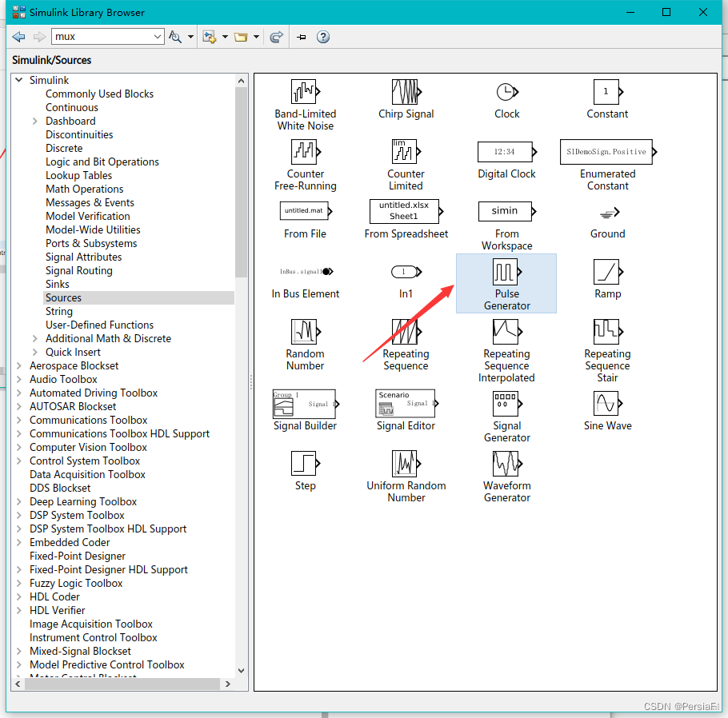Viewport: 728px width, 718px height.
Task: Select the In Bus Element block
Action: point(305,282)
